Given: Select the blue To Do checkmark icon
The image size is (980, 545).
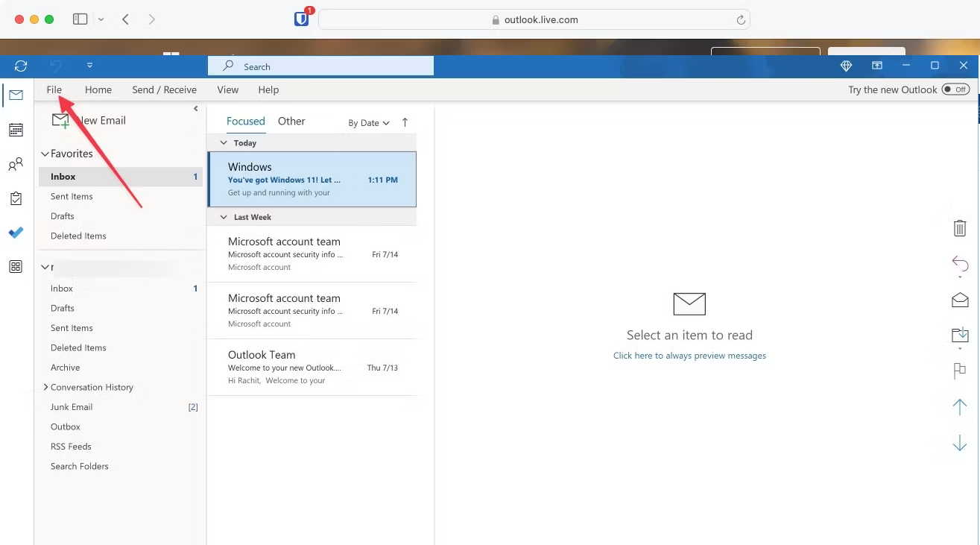Looking at the screenshot, I should pos(16,233).
